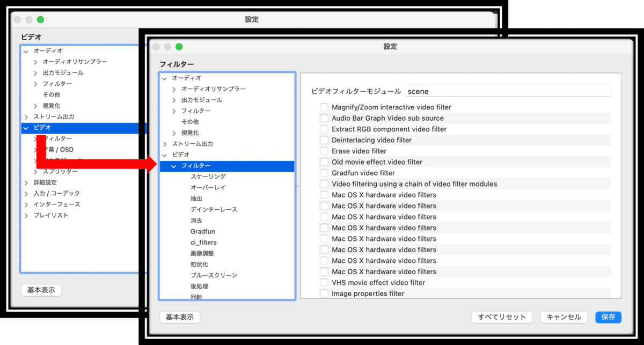Image resolution: width=644 pixels, height=345 pixels.
Task: Select その他 in front window tree
Action: coord(190,122)
